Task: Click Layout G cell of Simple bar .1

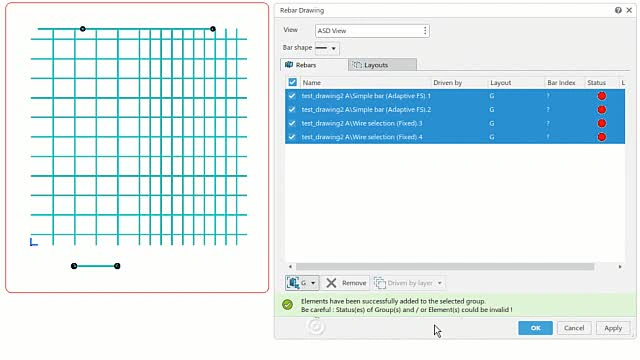Action: coord(491,96)
